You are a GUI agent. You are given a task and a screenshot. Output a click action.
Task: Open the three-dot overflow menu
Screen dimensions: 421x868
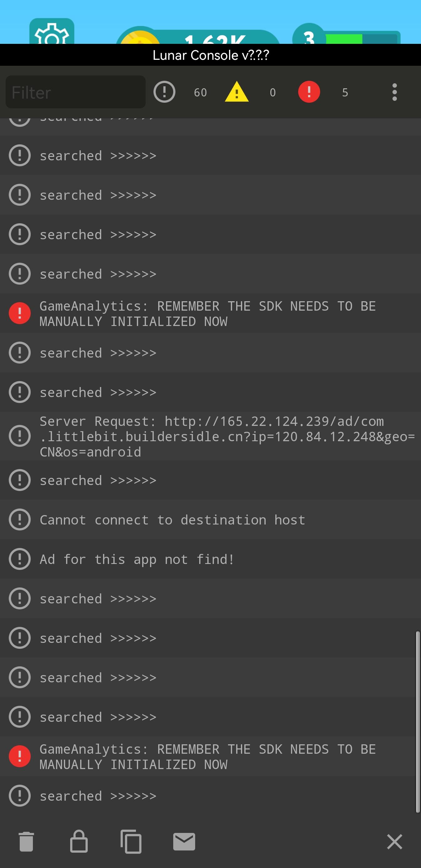pos(394,92)
